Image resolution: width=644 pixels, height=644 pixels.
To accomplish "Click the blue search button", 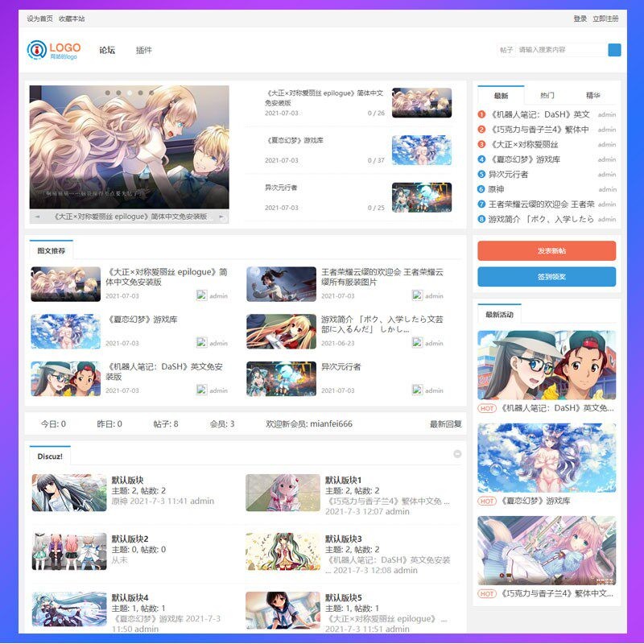I will point(614,50).
